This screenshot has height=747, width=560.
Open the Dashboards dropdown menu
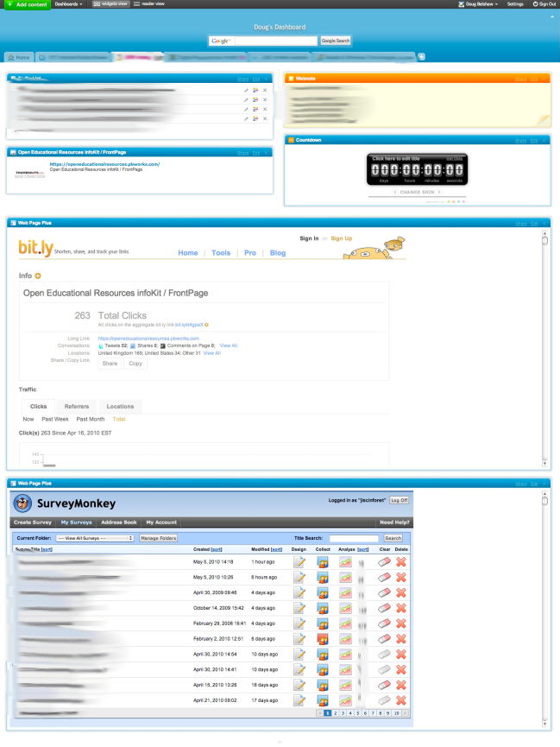69,4
